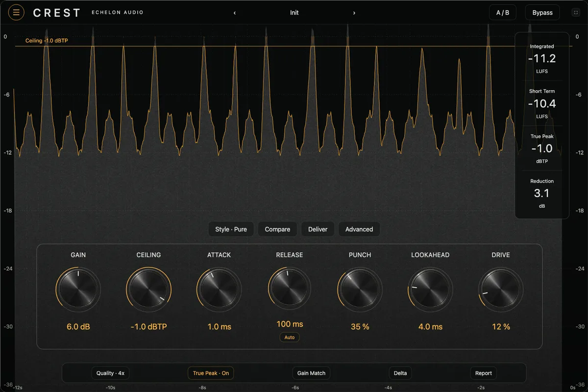Click the Report button
The image size is (588, 392).
484,373
